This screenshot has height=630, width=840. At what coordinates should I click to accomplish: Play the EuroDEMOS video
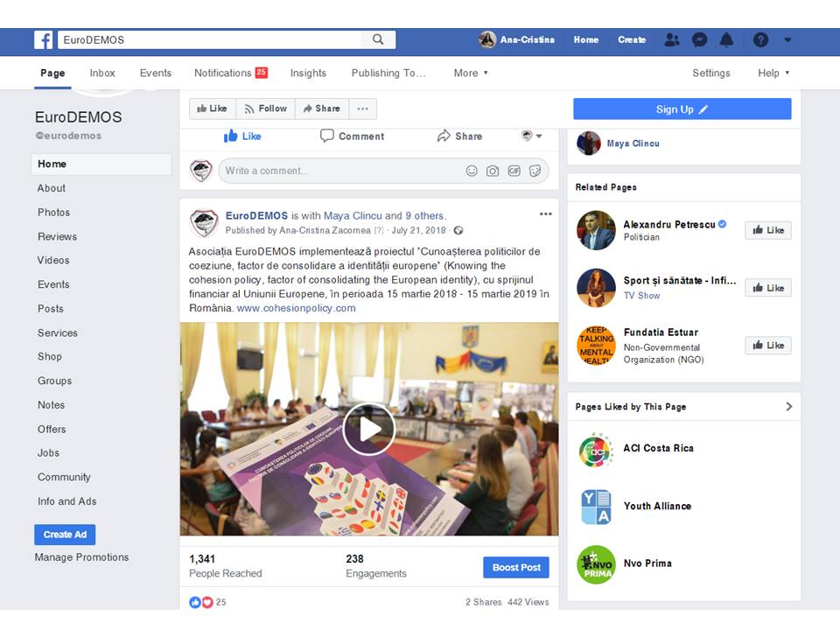(x=368, y=429)
